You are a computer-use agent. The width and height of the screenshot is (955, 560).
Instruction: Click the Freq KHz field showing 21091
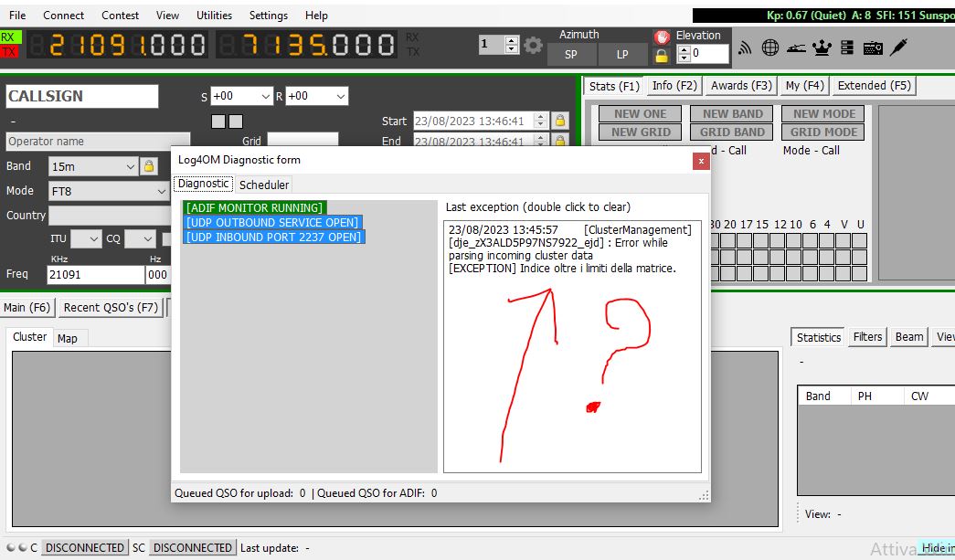pyautogui.click(x=96, y=275)
